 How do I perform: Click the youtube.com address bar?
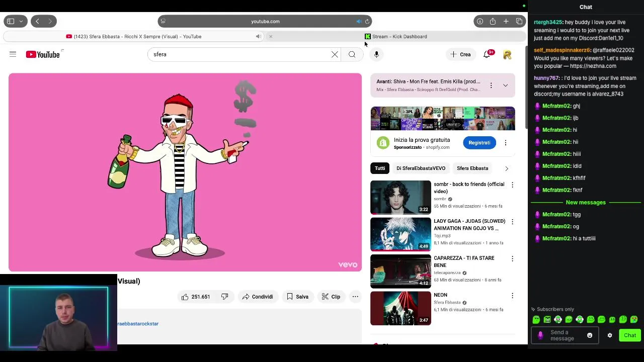(265, 21)
